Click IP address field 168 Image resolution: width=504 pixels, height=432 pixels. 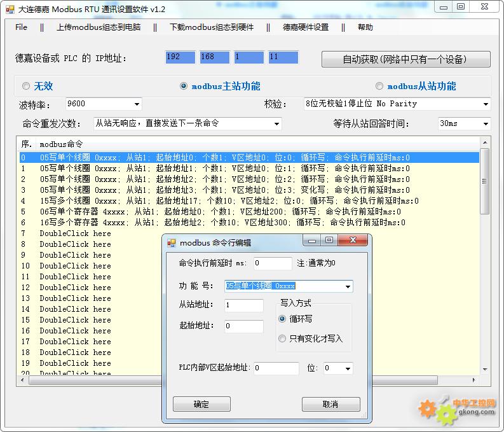(x=214, y=57)
